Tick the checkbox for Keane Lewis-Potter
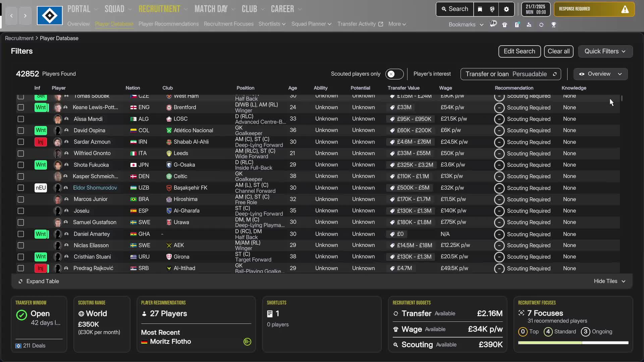Screen dimensions: 644x362 click(21, 107)
